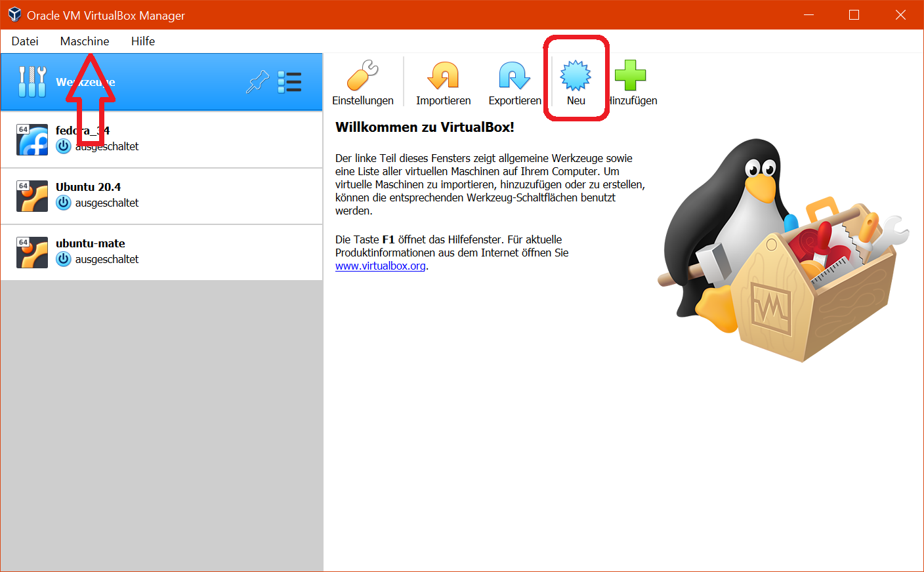Viewport: 924px width, 572px height.
Task: Minimize the VirtualBox Manager window
Action: [808, 14]
